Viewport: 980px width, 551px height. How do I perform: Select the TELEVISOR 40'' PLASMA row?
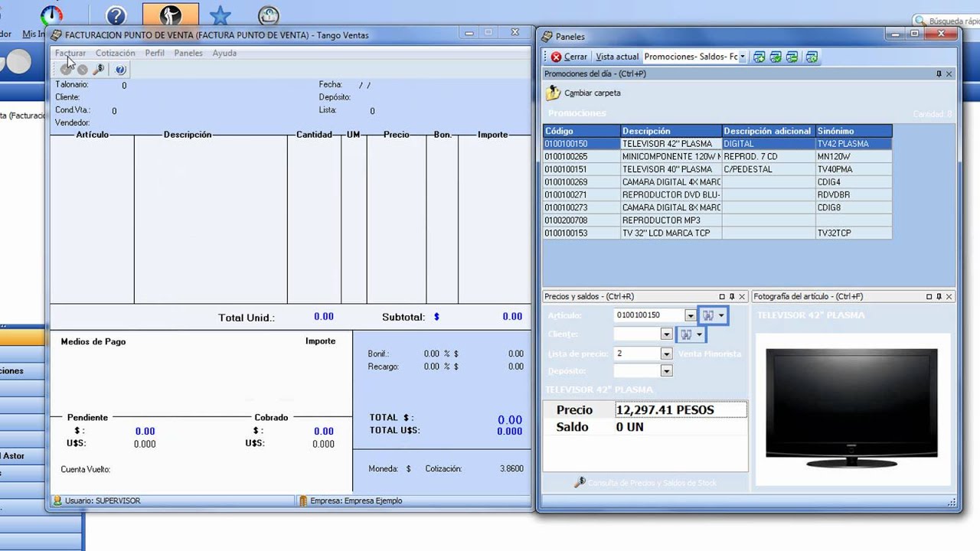click(x=717, y=169)
